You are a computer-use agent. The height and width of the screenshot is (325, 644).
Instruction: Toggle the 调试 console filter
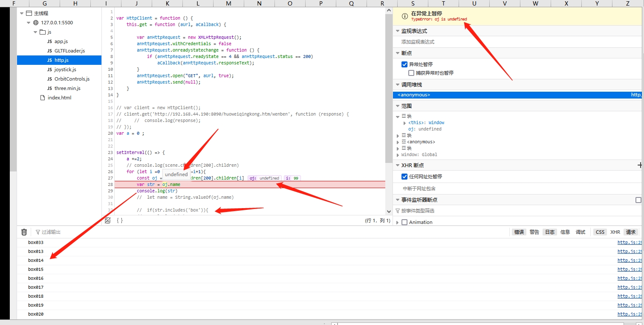tap(580, 232)
